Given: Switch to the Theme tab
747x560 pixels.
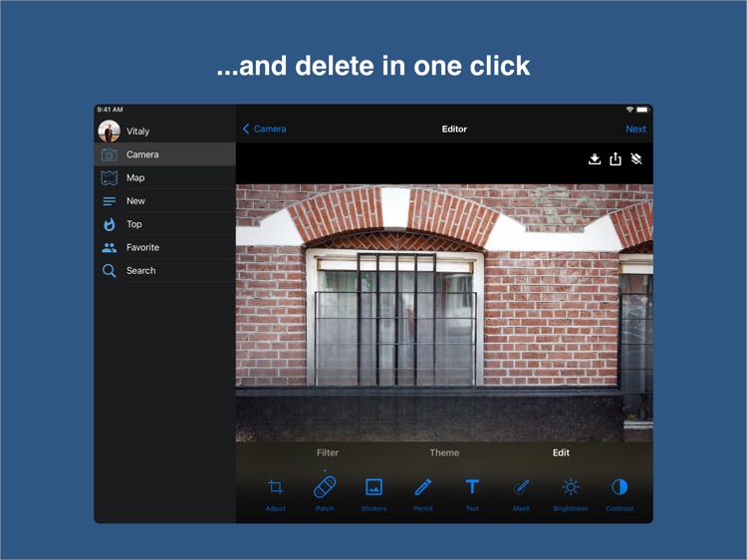Looking at the screenshot, I should pos(444,452).
